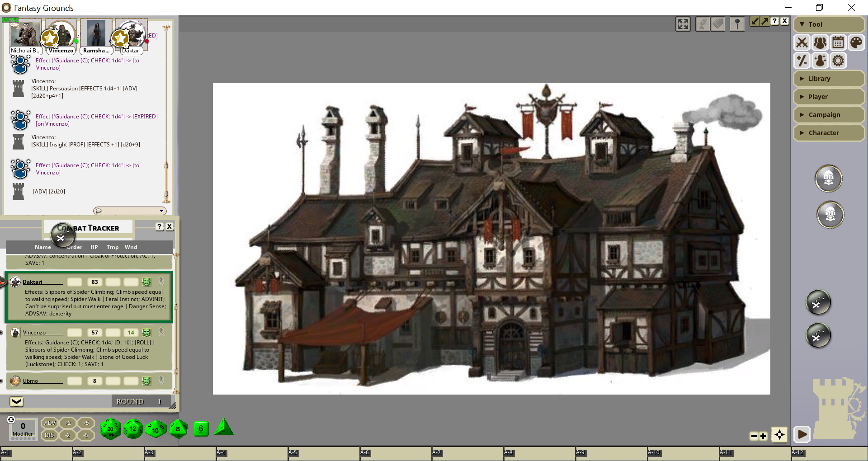Toggle the ADV advantage modifier

[x=49, y=423]
